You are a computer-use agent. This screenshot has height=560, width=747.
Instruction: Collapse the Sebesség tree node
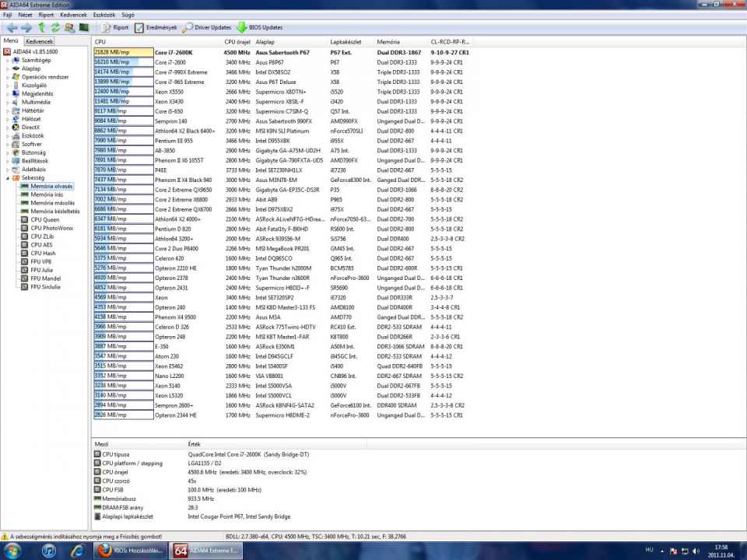click(8, 177)
